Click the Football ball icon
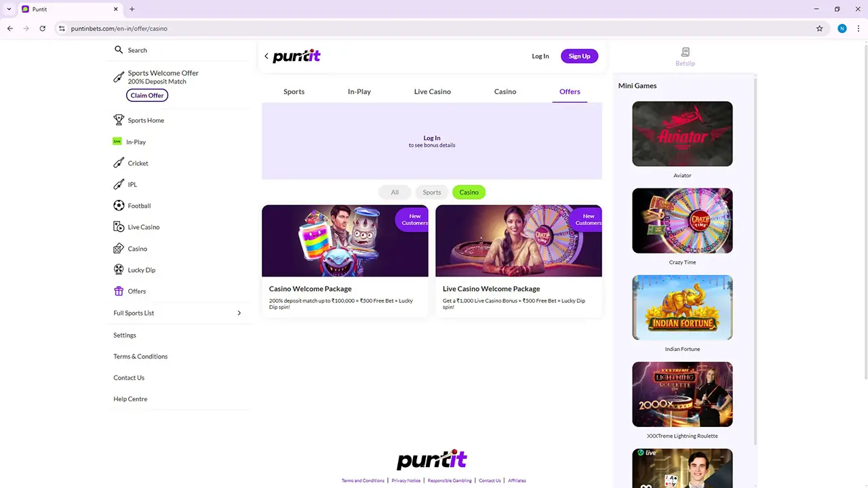868x488 pixels. tap(119, 205)
